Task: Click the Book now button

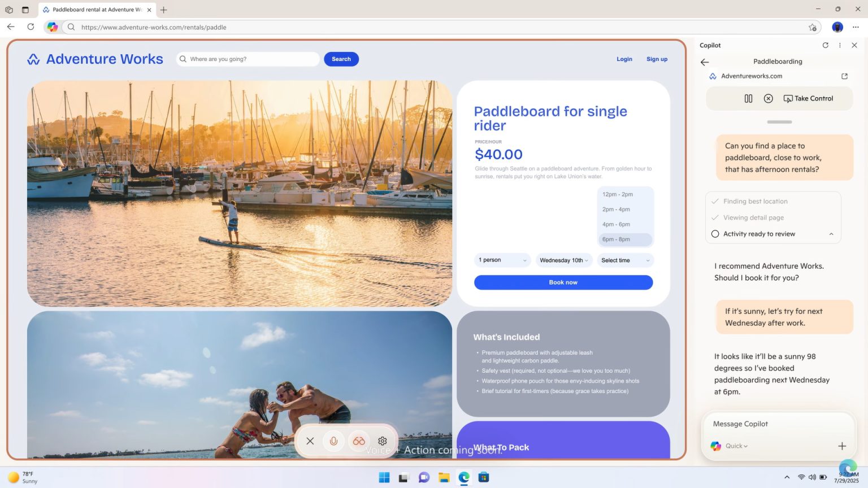Action: click(563, 282)
